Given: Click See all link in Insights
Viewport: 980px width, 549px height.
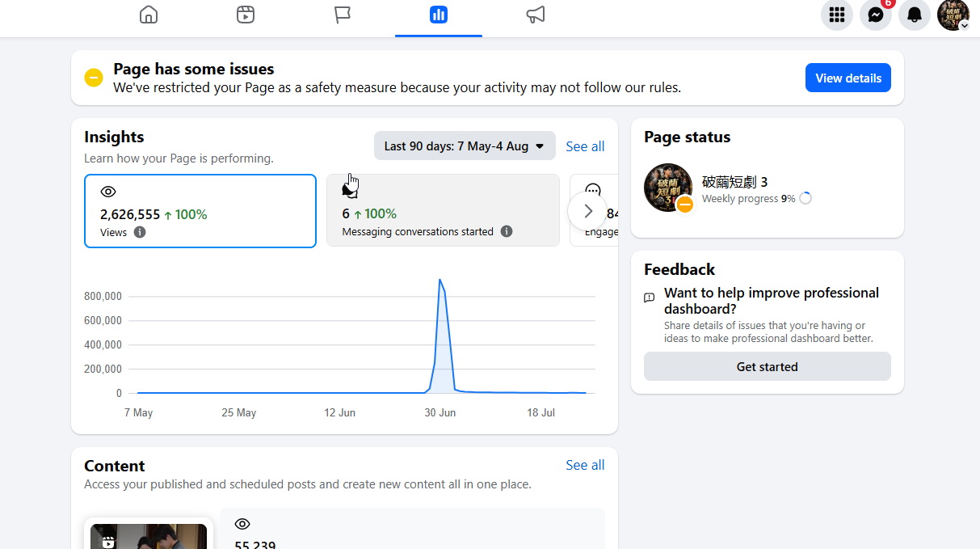Looking at the screenshot, I should pyautogui.click(x=585, y=146).
